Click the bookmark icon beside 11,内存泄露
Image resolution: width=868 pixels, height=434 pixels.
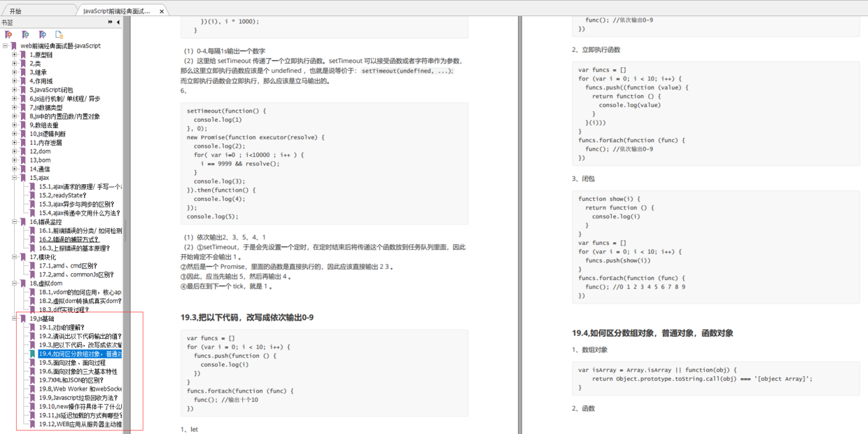23,143
